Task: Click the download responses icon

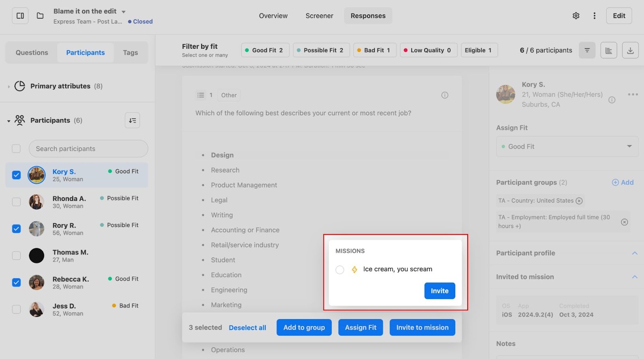Action: click(x=630, y=50)
